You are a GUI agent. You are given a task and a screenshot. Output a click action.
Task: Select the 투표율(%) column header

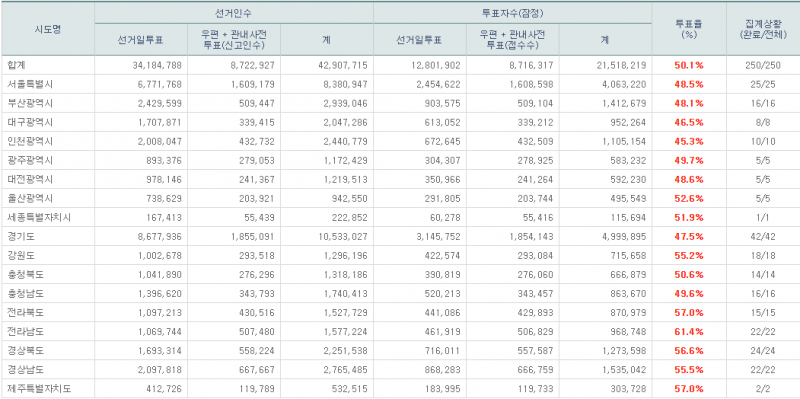[689, 29]
